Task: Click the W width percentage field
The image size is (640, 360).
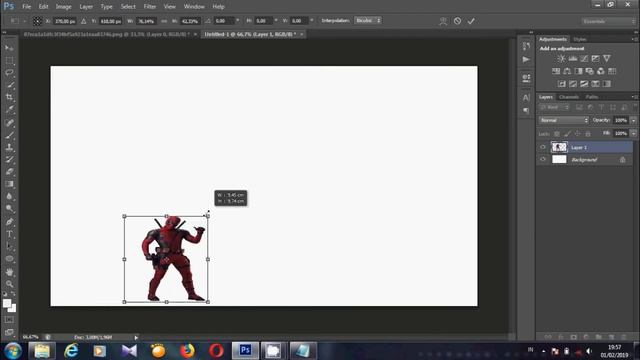Action: pos(146,21)
